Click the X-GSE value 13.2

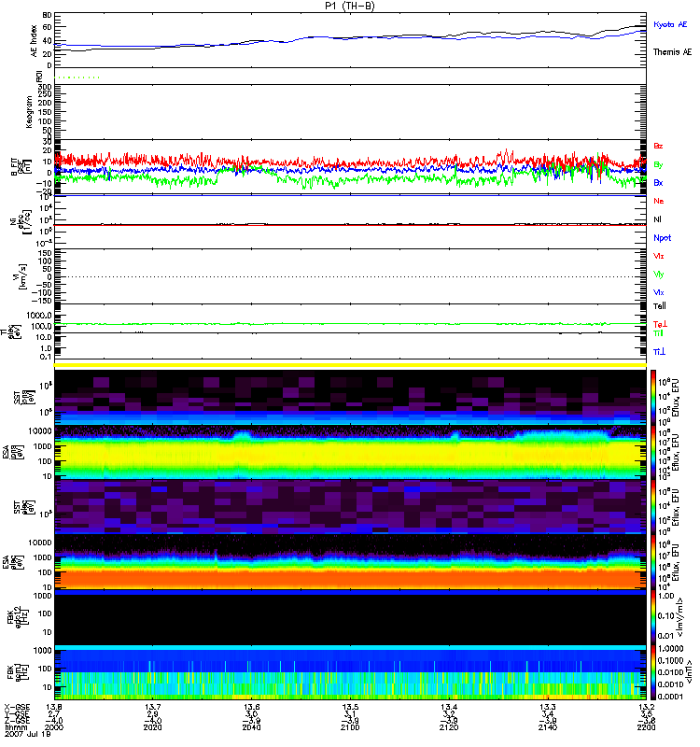(646, 707)
